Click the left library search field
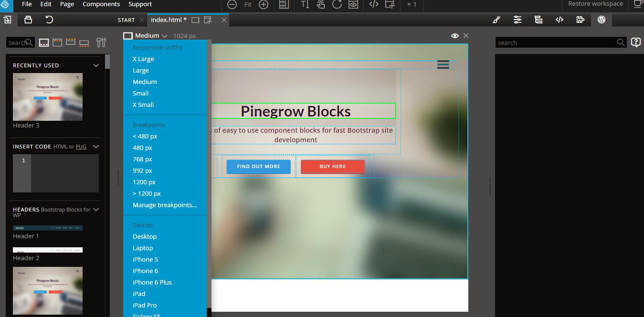The image size is (644, 317). [21, 42]
